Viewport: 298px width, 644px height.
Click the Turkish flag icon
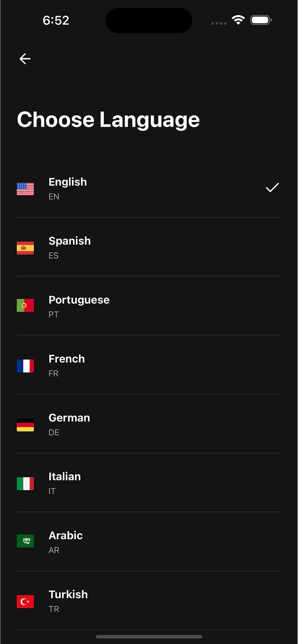(x=25, y=602)
